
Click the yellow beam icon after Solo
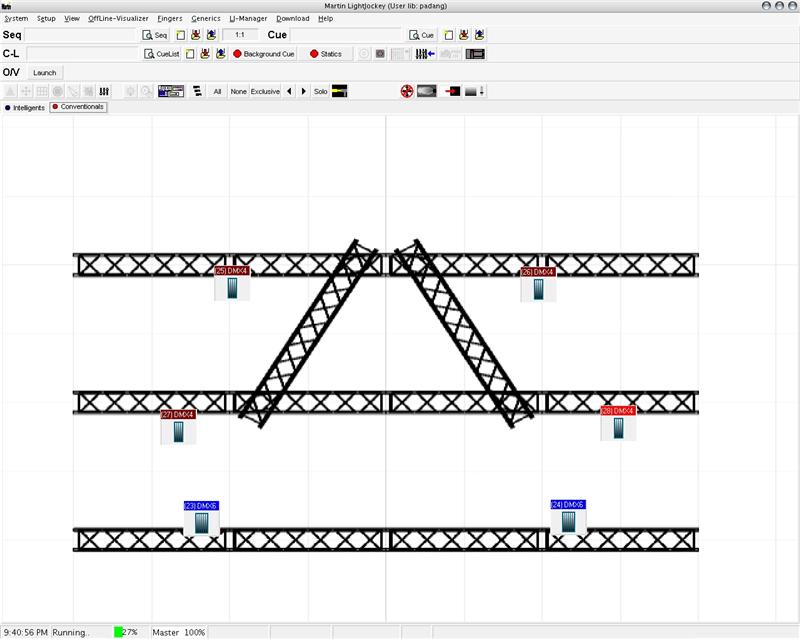pyautogui.click(x=339, y=91)
